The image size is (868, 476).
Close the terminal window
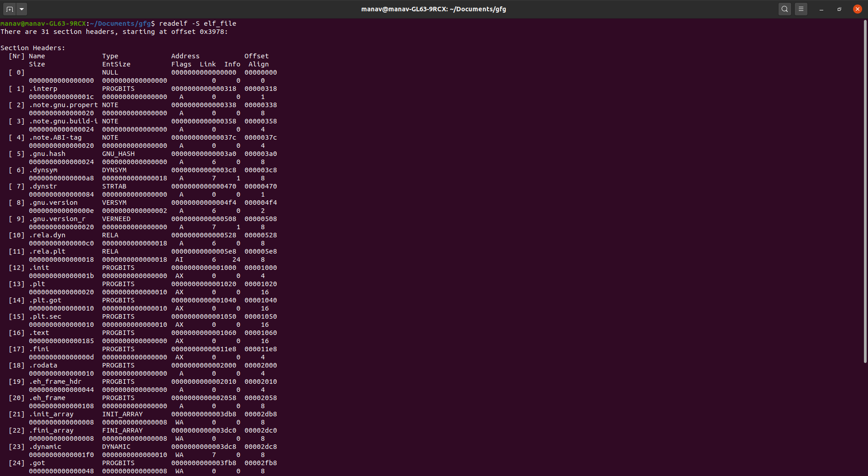click(858, 9)
